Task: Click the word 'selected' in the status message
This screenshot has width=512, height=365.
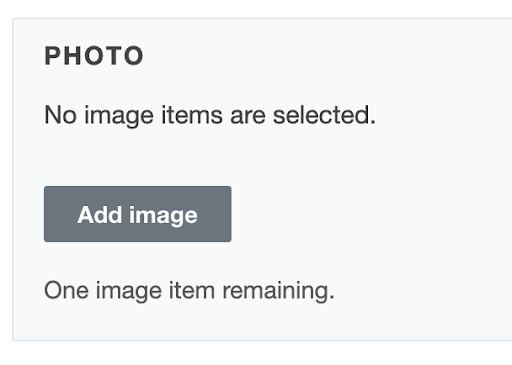Action: 322,115
